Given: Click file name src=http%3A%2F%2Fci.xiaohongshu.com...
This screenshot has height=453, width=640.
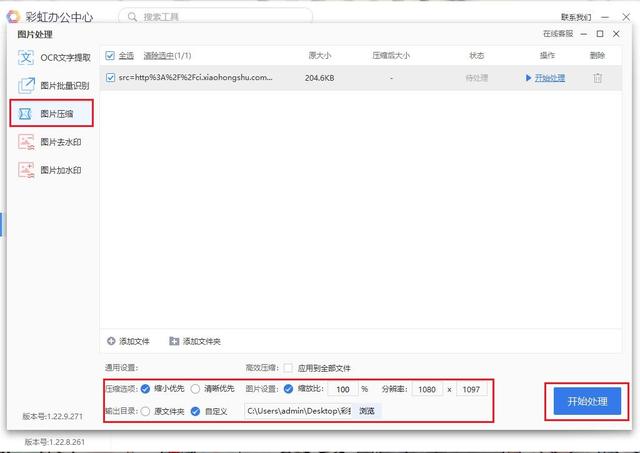Looking at the screenshot, I should click(x=196, y=77).
